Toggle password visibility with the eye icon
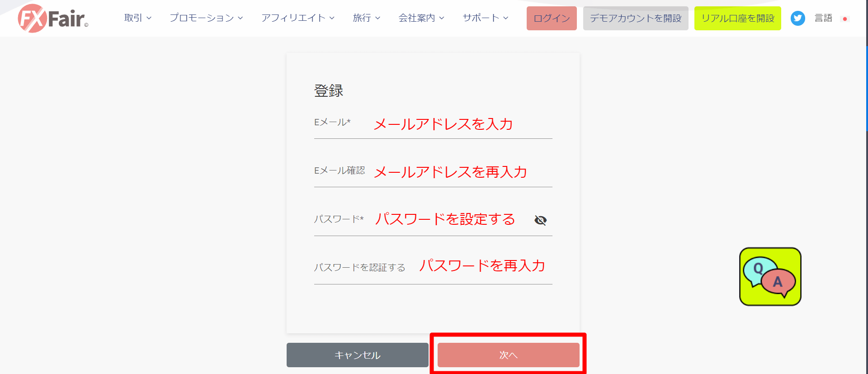 540,220
